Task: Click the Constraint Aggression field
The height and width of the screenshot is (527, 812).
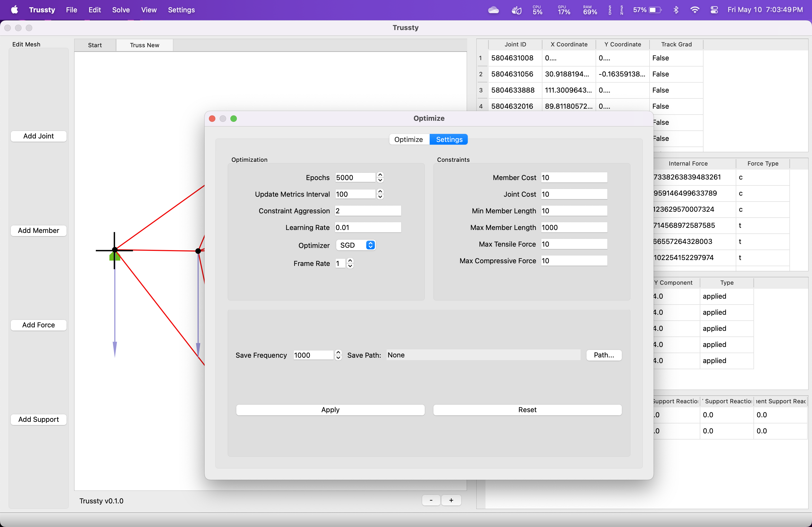Action: (368, 211)
